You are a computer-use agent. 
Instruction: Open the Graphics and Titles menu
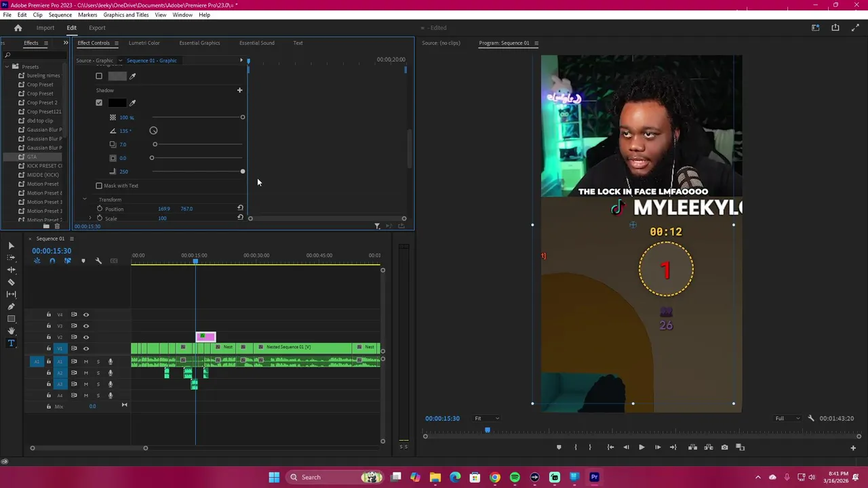pyautogui.click(x=126, y=15)
